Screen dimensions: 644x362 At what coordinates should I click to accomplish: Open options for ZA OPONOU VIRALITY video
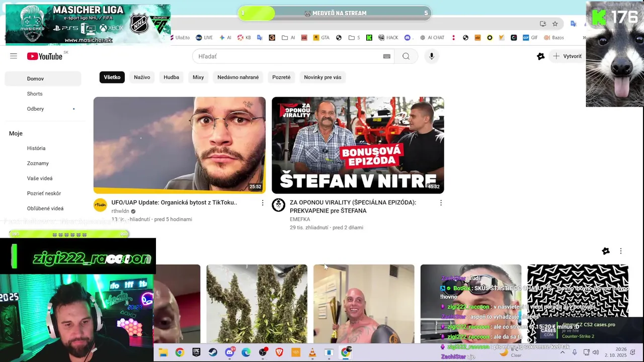point(441,203)
